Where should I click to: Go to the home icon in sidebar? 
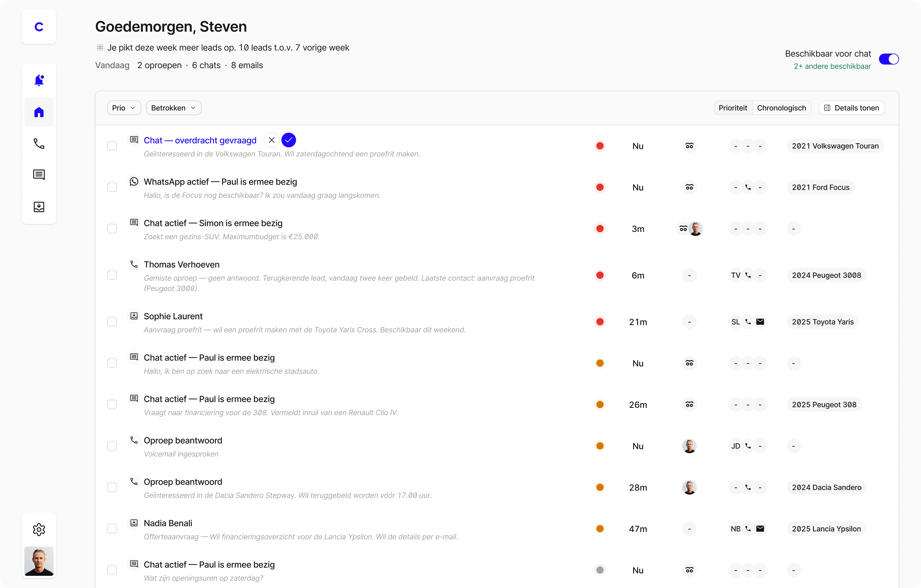point(39,112)
